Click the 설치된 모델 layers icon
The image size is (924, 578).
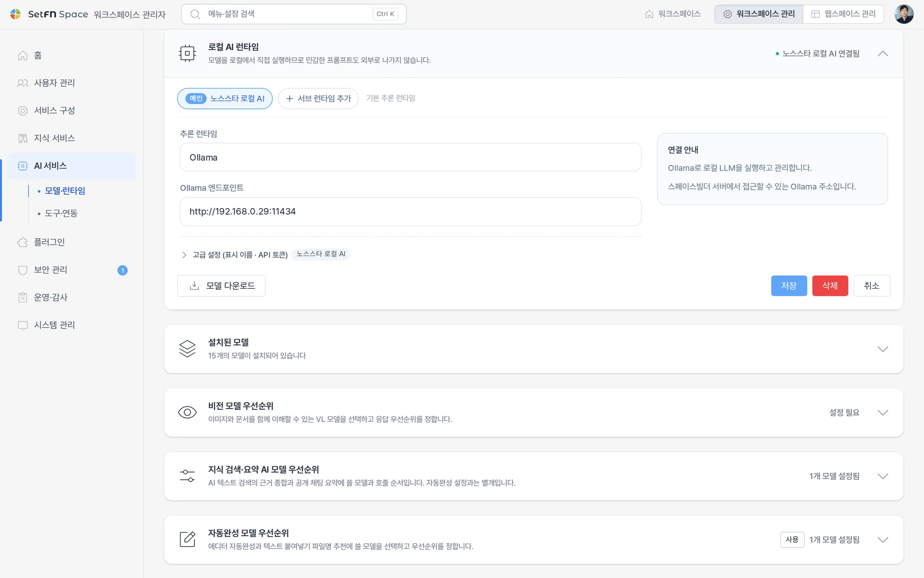[x=187, y=348]
